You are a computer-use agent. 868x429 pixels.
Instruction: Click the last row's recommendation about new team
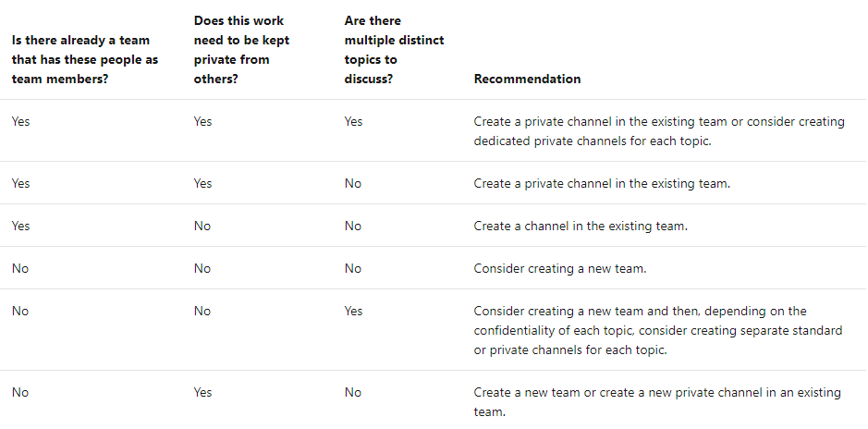(x=657, y=401)
